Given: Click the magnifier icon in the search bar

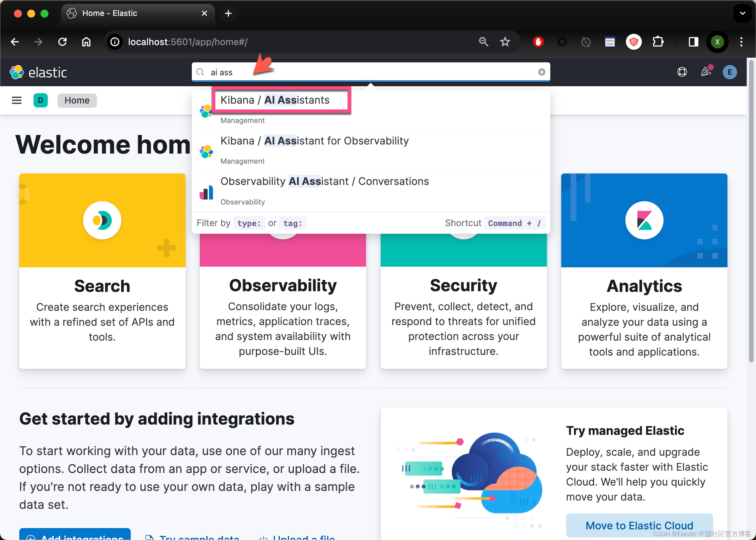Looking at the screenshot, I should 200,72.
